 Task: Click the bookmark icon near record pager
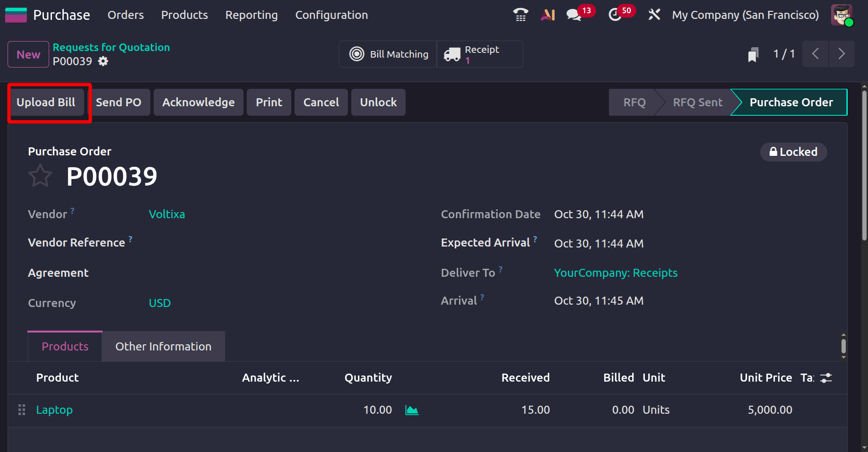pyautogui.click(x=753, y=54)
